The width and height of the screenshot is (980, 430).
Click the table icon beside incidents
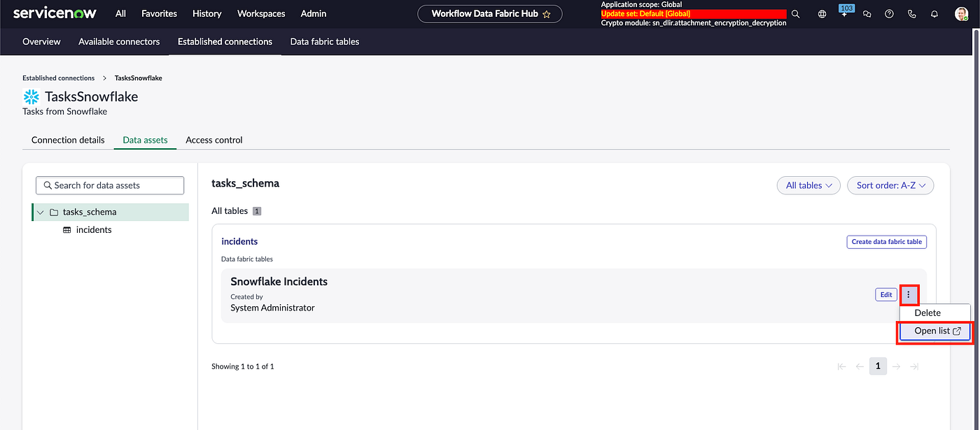point(67,230)
